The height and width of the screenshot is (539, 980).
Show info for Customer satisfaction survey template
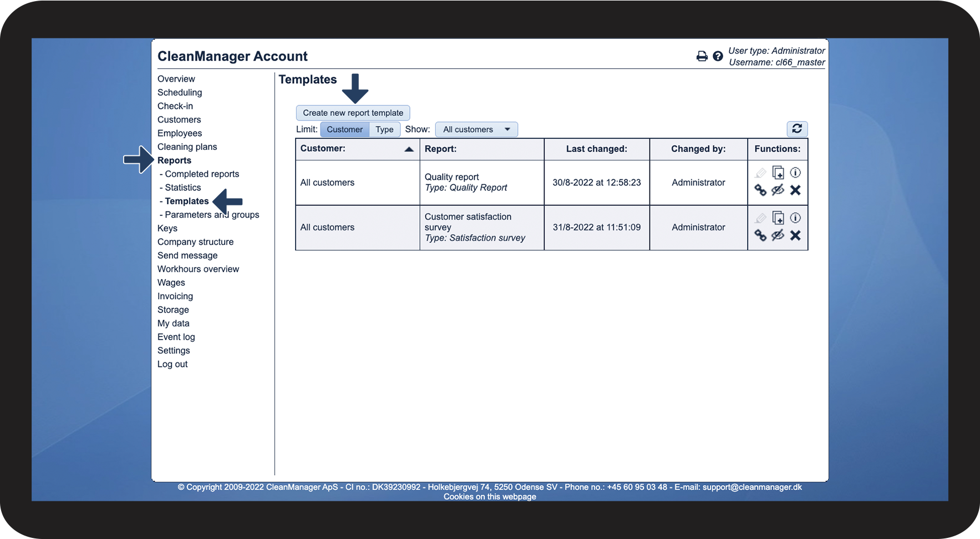pyautogui.click(x=795, y=218)
